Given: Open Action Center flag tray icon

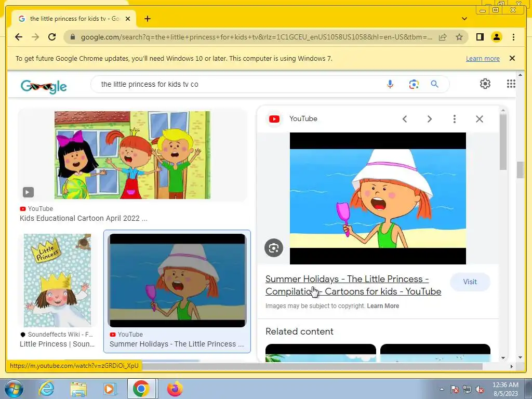Looking at the screenshot, I should (x=455, y=389).
